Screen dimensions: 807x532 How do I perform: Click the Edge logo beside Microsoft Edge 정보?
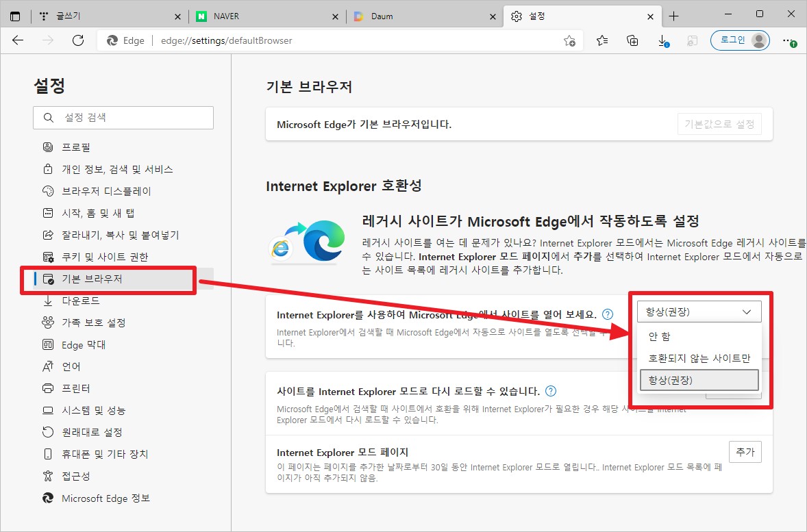point(48,498)
